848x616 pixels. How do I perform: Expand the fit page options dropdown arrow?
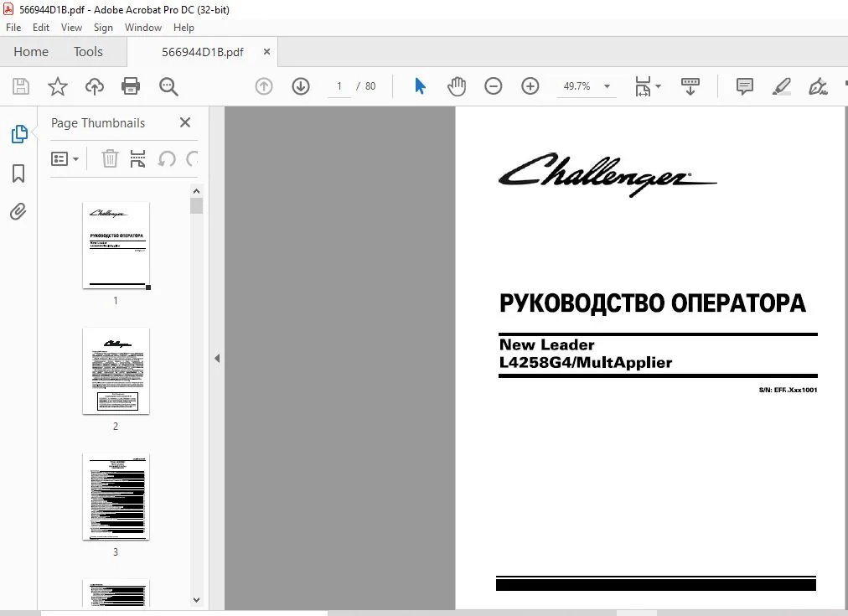coord(658,86)
